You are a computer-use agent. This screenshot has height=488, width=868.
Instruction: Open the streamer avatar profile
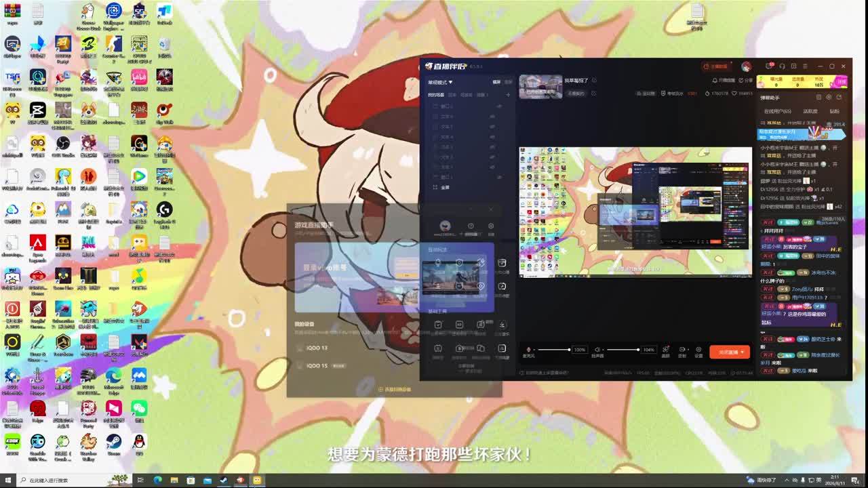click(747, 66)
